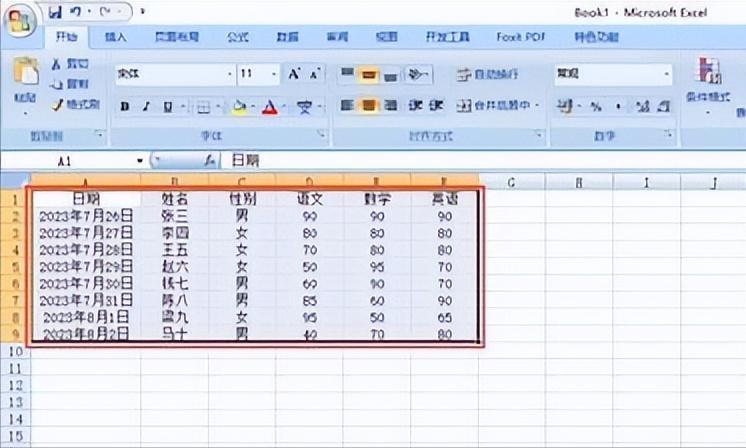Click the fx insert function icon
This screenshot has height=448, width=746.
pos(210,161)
